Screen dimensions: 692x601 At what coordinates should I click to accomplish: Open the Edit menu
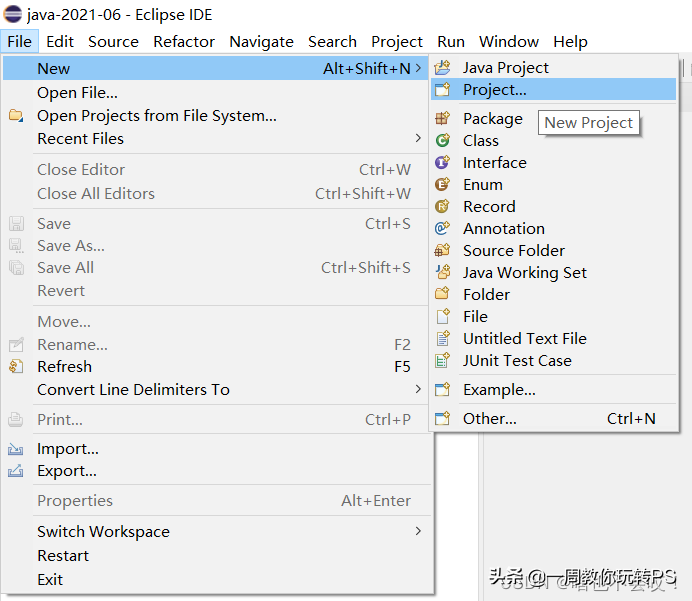60,41
